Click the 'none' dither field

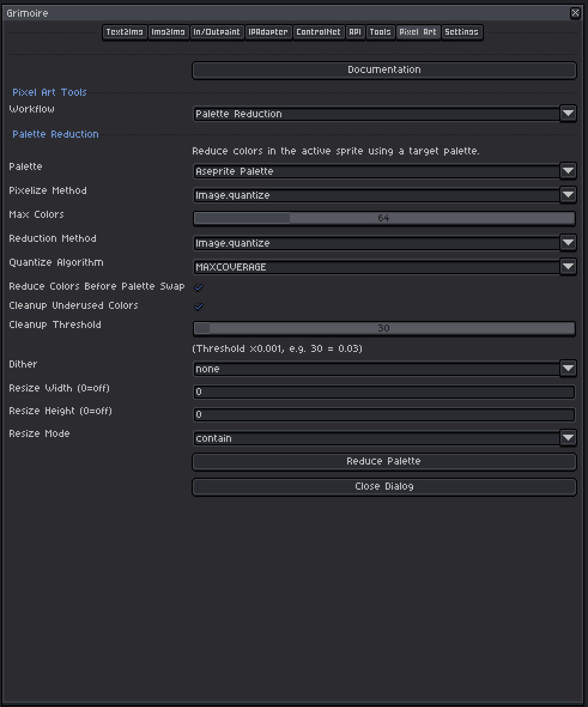pos(377,369)
